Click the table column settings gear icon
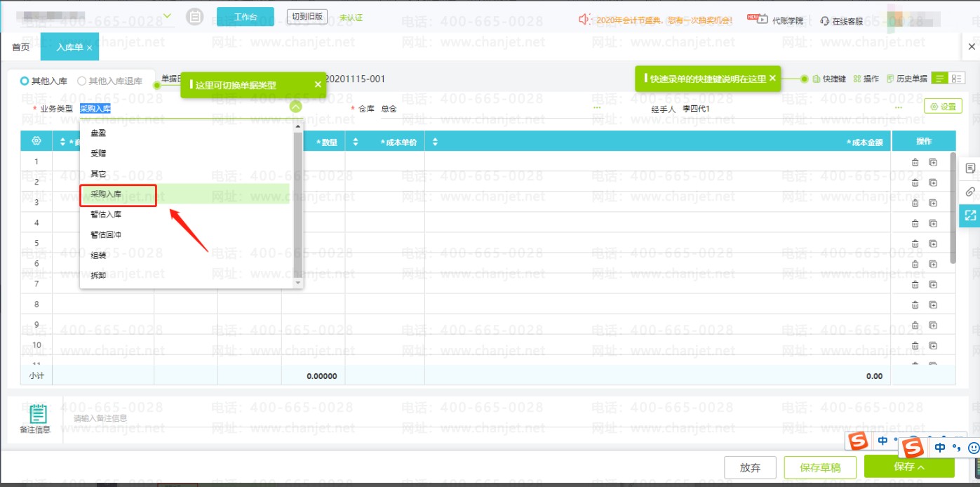Image resolution: width=980 pixels, height=487 pixels. coord(36,142)
